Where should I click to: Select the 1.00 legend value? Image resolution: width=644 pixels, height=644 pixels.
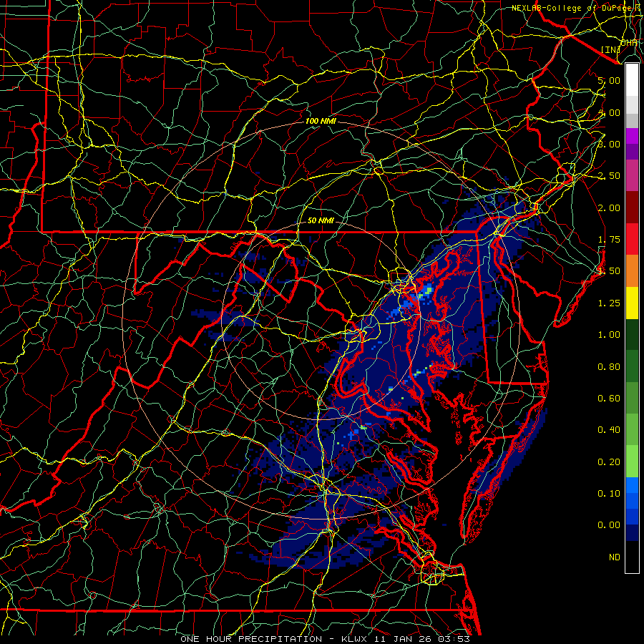pyautogui.click(x=609, y=335)
